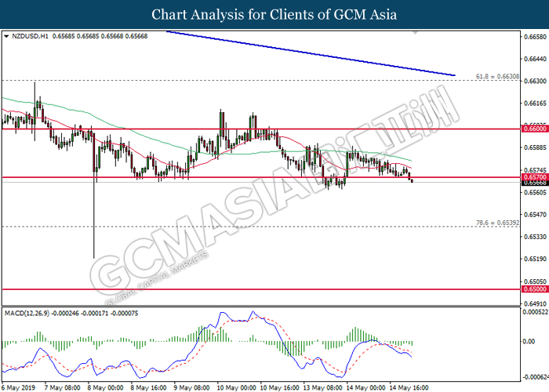
Task: Click the long lower wick candle on 8 May
Action: (94, 196)
